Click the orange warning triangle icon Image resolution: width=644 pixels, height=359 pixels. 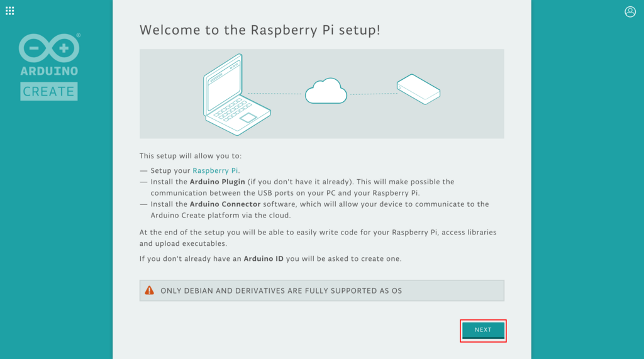[149, 290]
